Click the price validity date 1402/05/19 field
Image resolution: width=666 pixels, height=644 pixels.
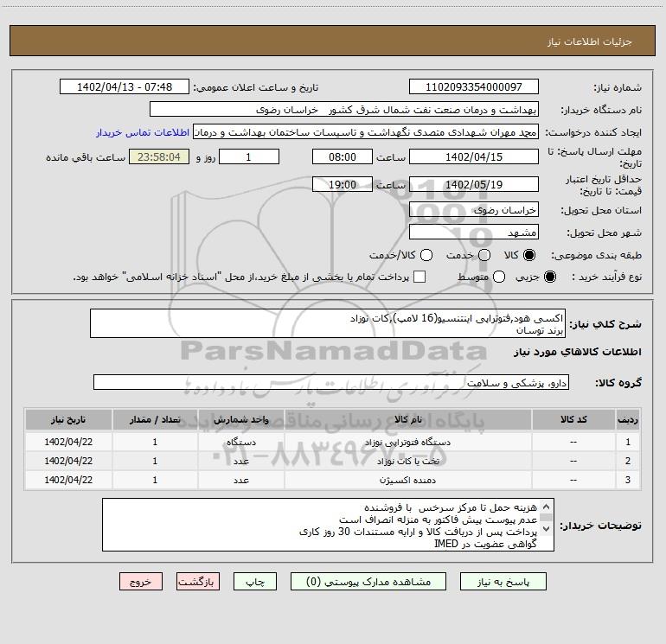click(474, 185)
